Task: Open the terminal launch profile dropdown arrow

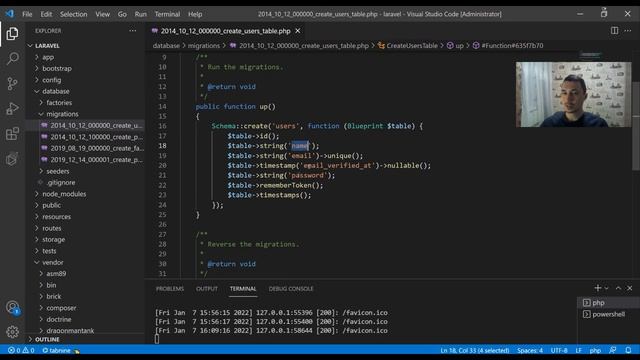Action: (607, 289)
